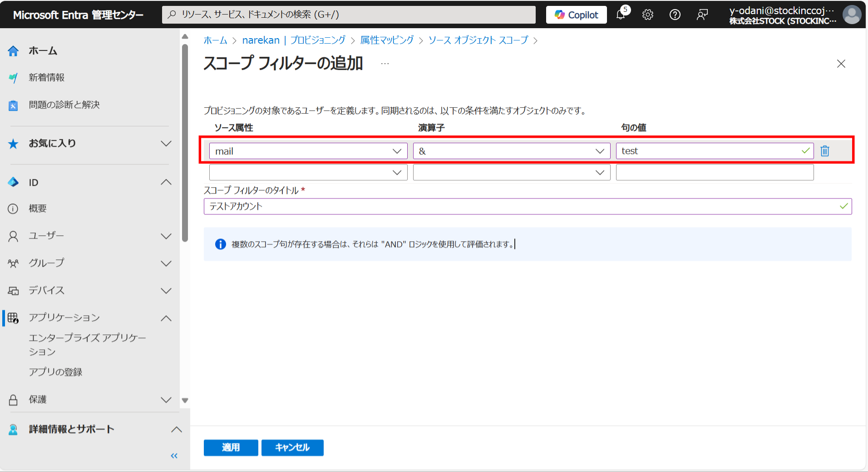Screen dimensions: 868x472
Task: Collapse 詳細情報とサポート section chevron
Action: click(x=176, y=429)
